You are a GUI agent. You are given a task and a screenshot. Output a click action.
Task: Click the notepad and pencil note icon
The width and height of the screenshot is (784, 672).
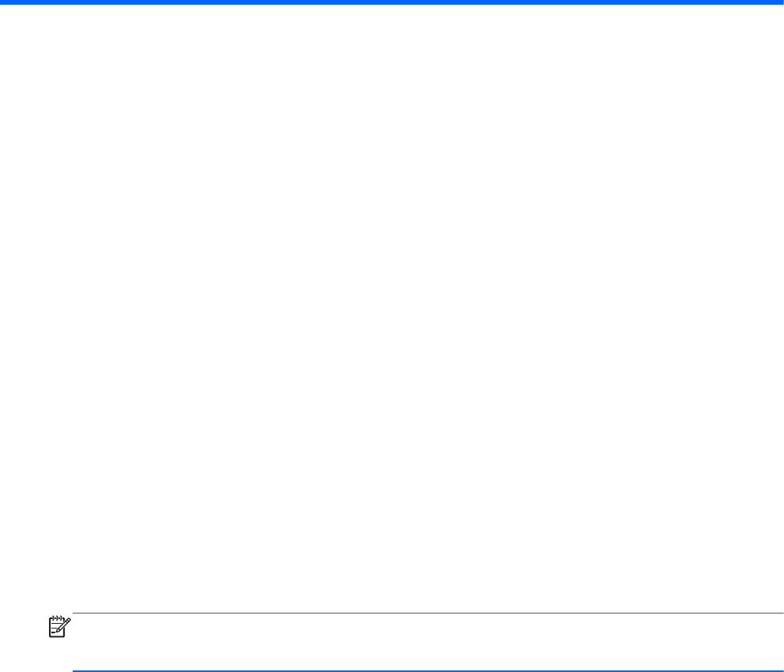point(59,626)
